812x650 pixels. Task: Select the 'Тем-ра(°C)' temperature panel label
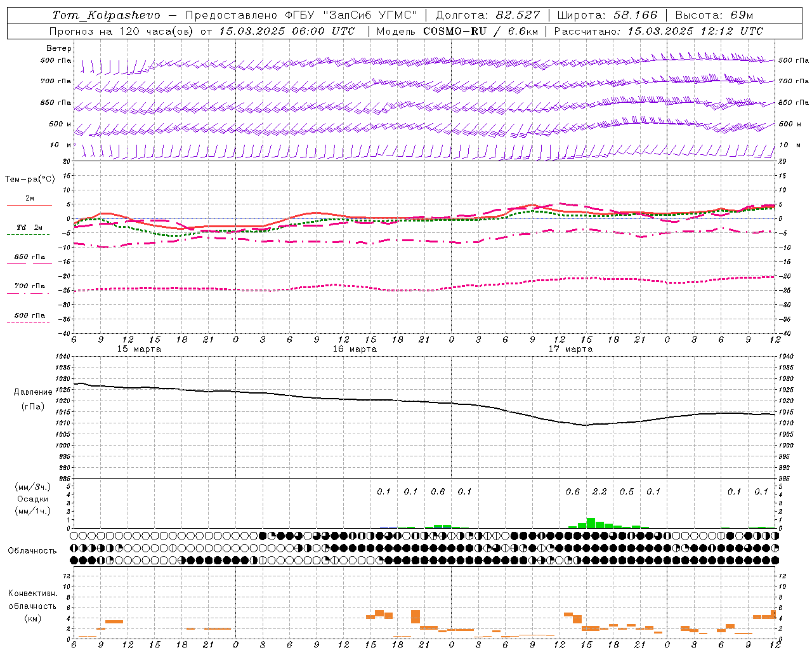click(x=30, y=179)
